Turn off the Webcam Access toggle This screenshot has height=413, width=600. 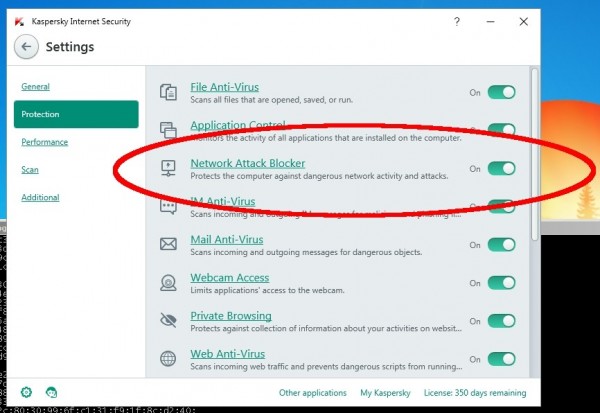point(501,283)
